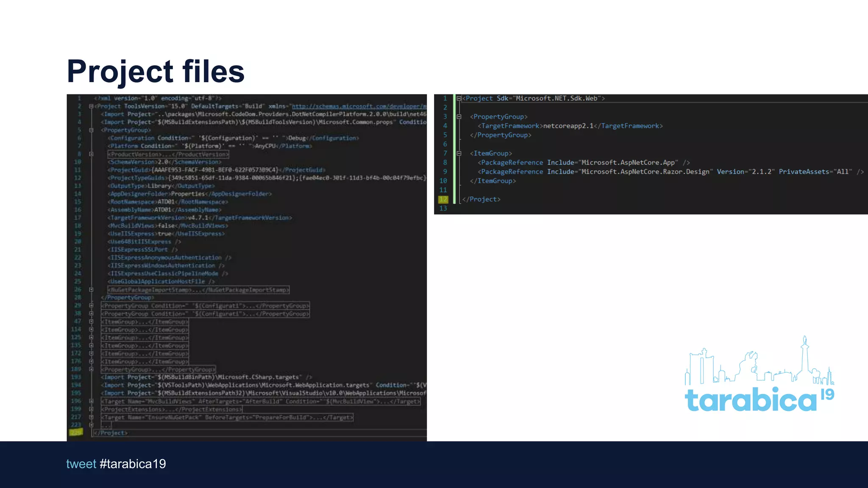The image size is (868, 488).
Task: Collapse the PropertyGroup node on line 5
Action: pos(91,130)
